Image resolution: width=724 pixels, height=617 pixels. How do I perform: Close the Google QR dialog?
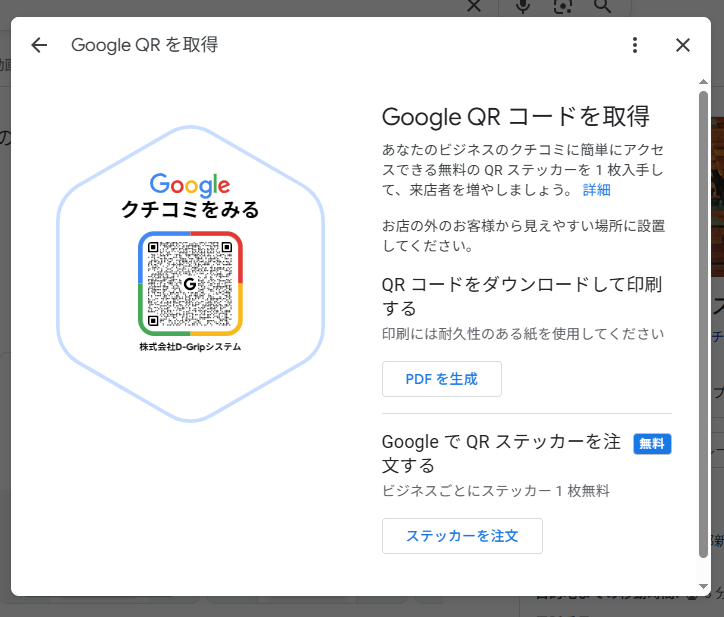coord(683,45)
